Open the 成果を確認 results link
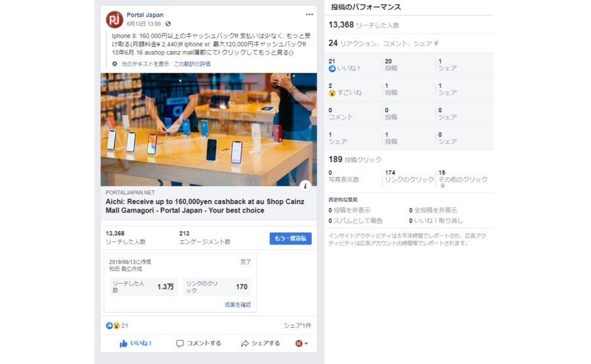Viewport: 591px width, 364px height. [x=238, y=304]
